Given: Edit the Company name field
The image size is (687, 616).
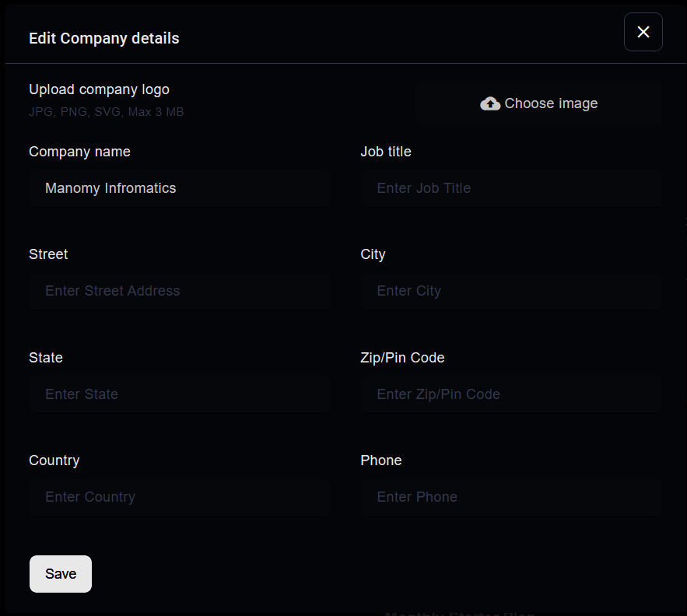Looking at the screenshot, I should click(180, 188).
